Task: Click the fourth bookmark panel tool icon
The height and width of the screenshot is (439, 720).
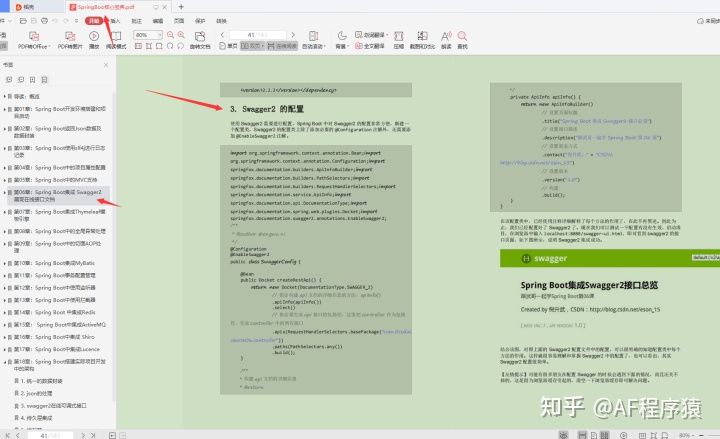Action: 45,80
